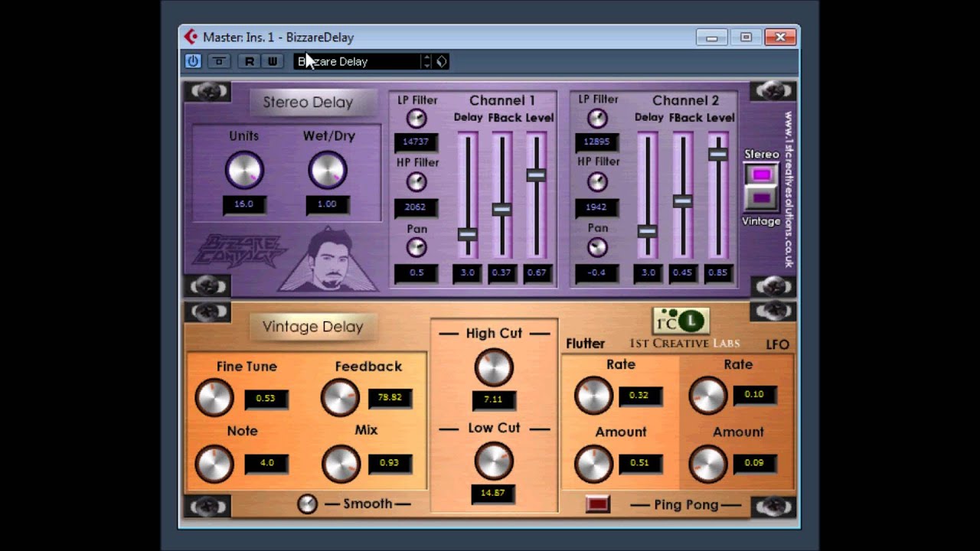This screenshot has height=551, width=980.
Task: Select High Cut value 7.11
Action: pyautogui.click(x=494, y=400)
